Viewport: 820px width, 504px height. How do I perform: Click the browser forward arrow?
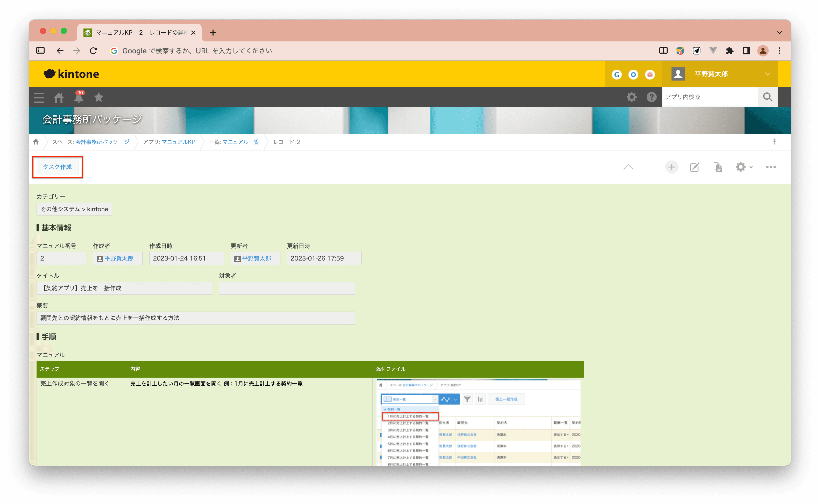pos(77,51)
